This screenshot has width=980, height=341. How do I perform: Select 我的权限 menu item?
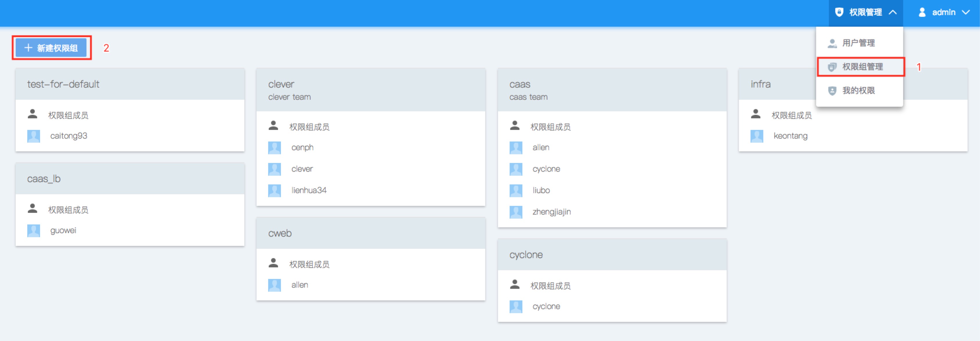tap(859, 90)
